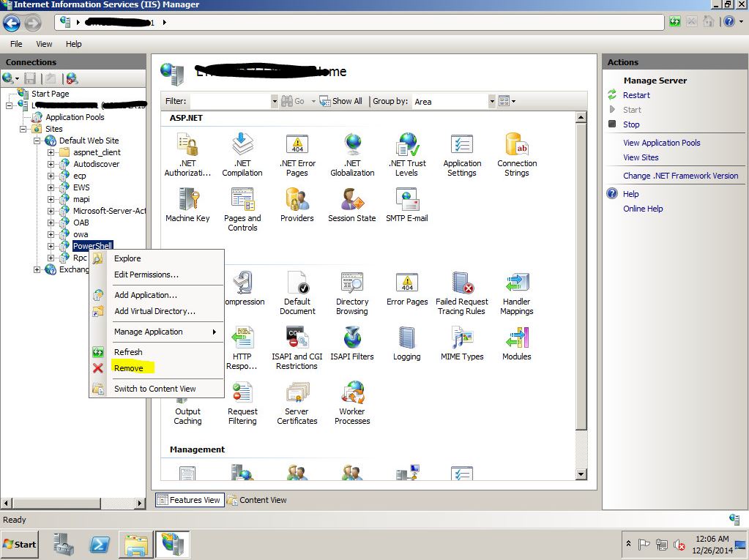Click the Filter text input field
749x560 pixels.
pyautogui.click(x=230, y=101)
